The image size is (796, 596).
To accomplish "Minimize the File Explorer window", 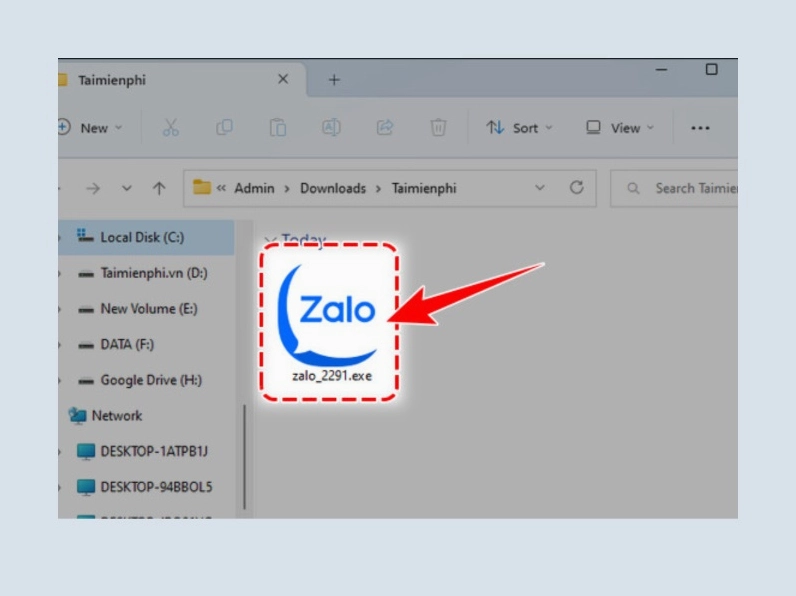I will point(661,70).
